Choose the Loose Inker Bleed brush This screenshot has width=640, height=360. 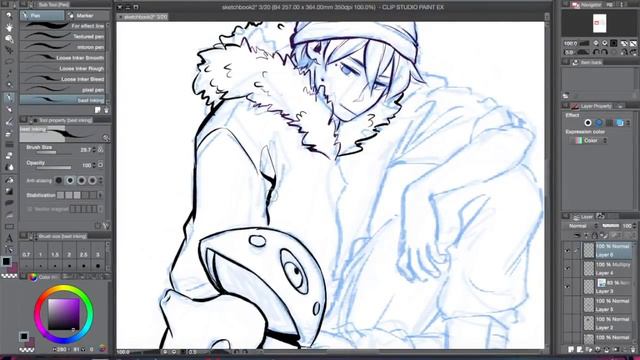[62, 79]
